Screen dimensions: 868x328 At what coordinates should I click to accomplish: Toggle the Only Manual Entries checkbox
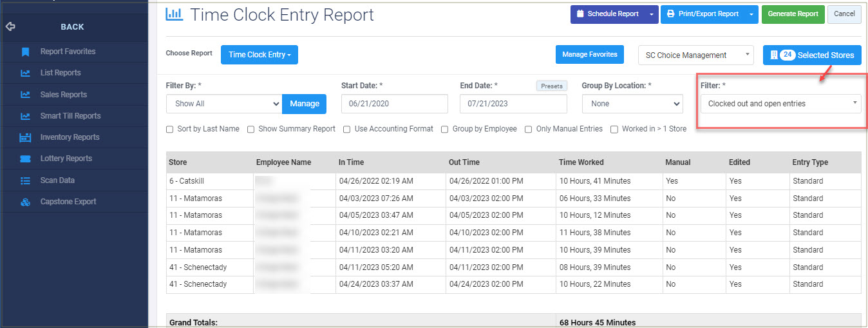tap(529, 129)
